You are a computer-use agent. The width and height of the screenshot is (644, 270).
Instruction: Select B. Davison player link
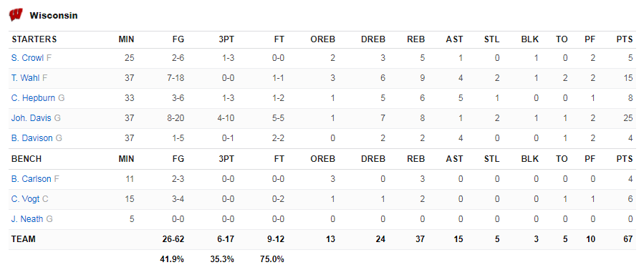pyautogui.click(x=32, y=138)
